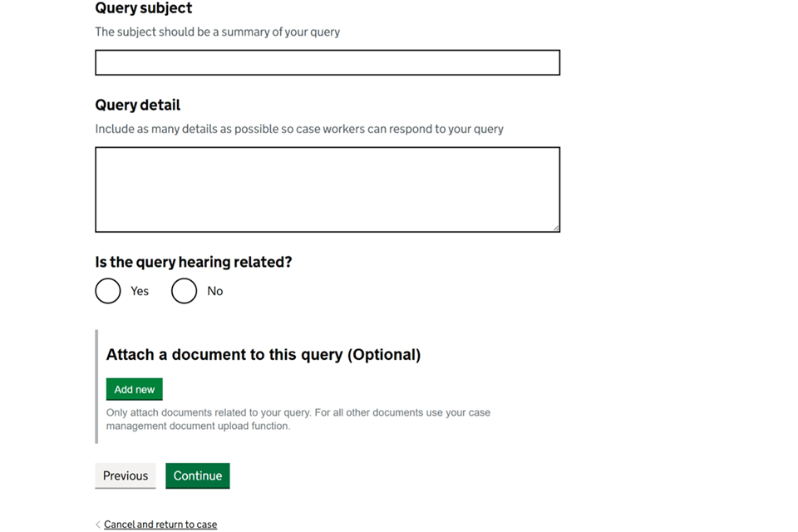Select the No radio button
Image resolution: width=798 pixels, height=532 pixels.
coord(185,291)
